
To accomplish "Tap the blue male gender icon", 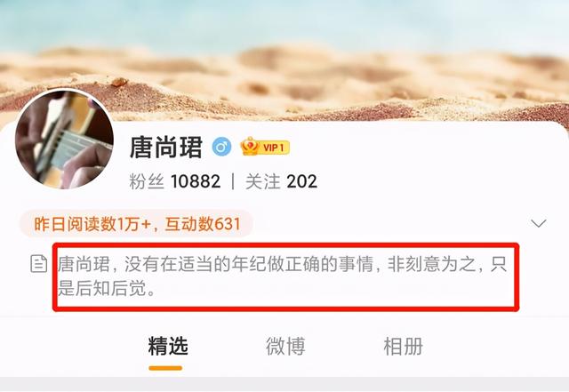I will (221, 147).
